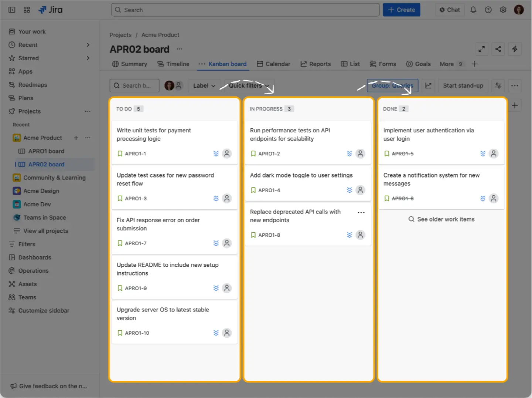Click the Start stand-up button
Screen dimensions: 532x398
pos(463,85)
